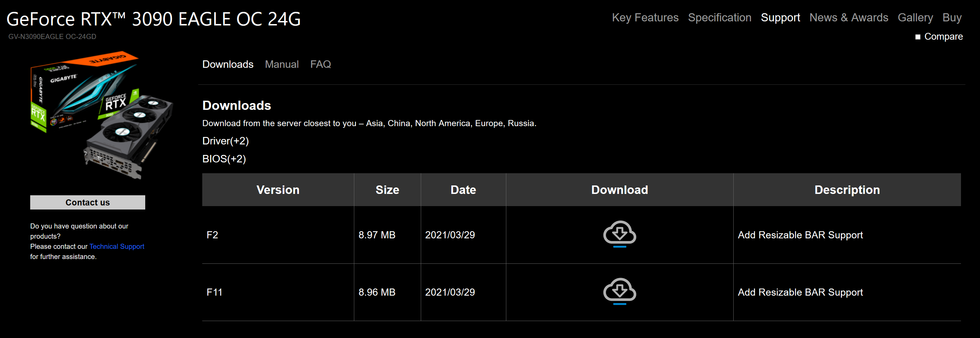The height and width of the screenshot is (338, 980).
Task: Expand the Driver(+2) section
Action: [225, 141]
